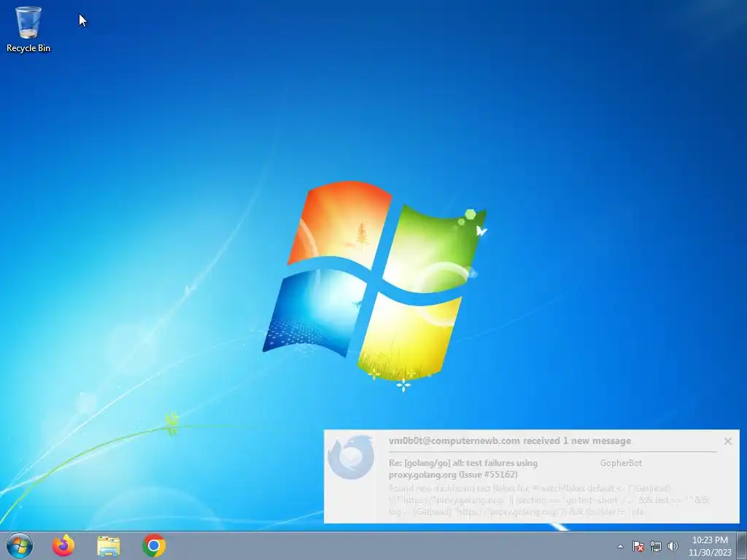The width and height of the screenshot is (747, 560).
Task: Click the vm0b0t@computernewb.com notification header
Action: (510, 441)
